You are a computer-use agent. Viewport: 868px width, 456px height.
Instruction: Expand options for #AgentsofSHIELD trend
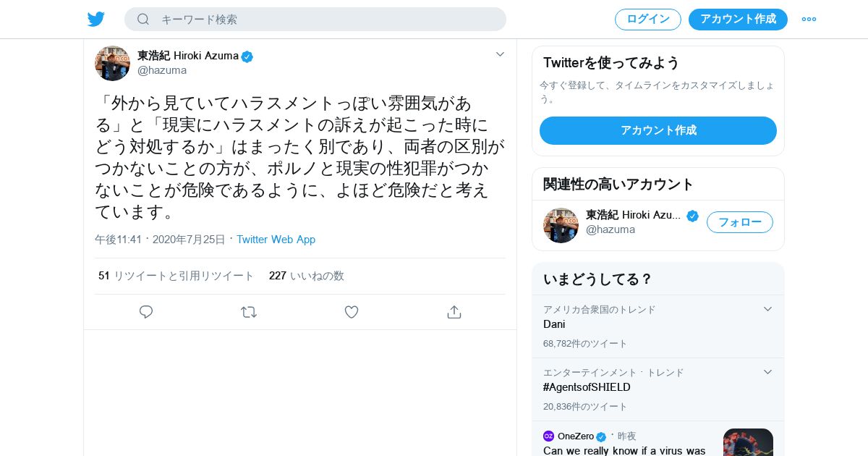coord(767,372)
